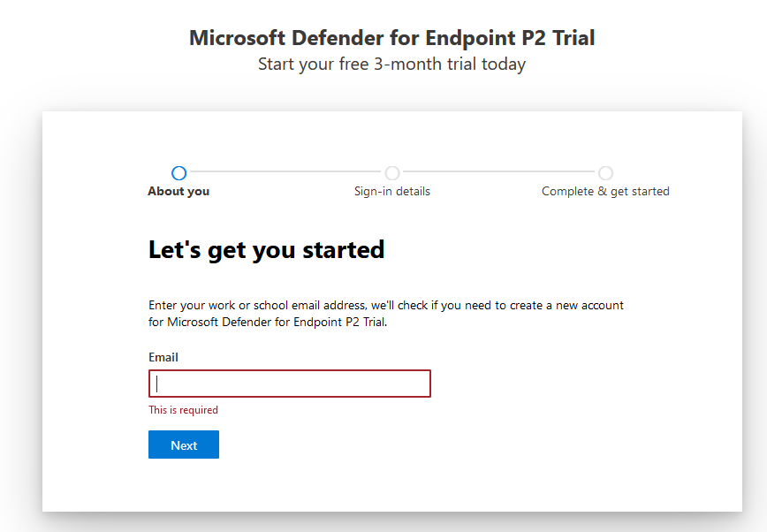
Task: Click the "Sign-in details" step label
Action: pyautogui.click(x=391, y=191)
